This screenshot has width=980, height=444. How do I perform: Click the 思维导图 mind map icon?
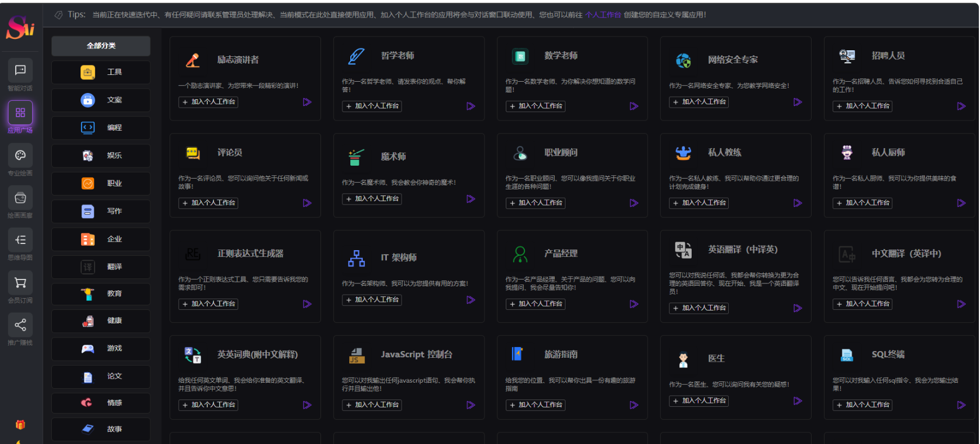click(20, 240)
